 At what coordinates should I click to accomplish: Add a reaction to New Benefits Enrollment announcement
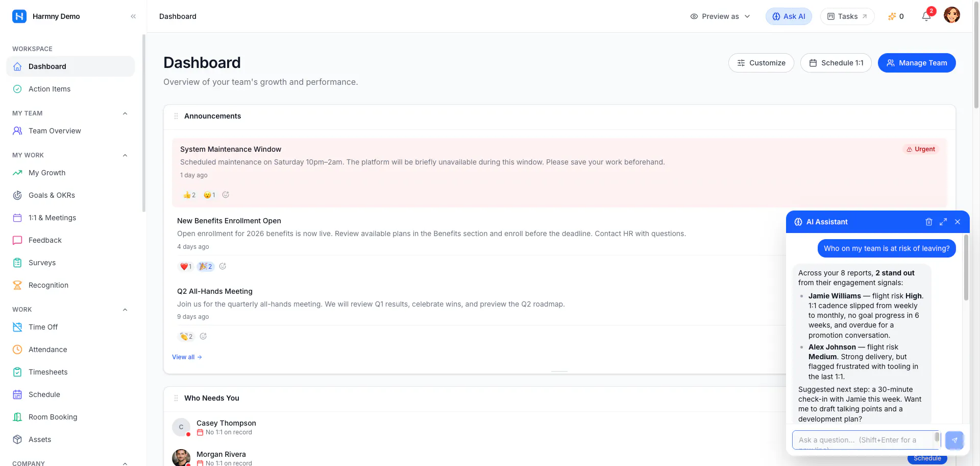(223, 266)
